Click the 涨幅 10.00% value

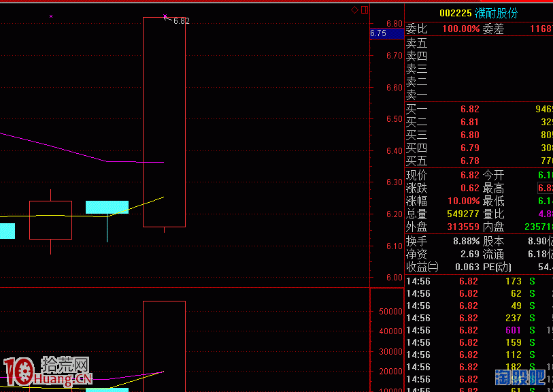[460, 201]
